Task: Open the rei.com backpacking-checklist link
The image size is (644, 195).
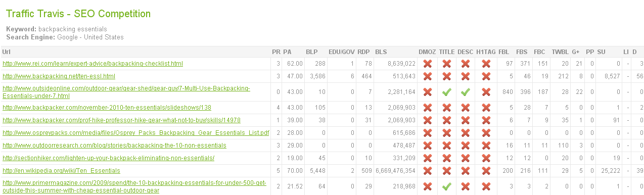Action: click(x=93, y=64)
